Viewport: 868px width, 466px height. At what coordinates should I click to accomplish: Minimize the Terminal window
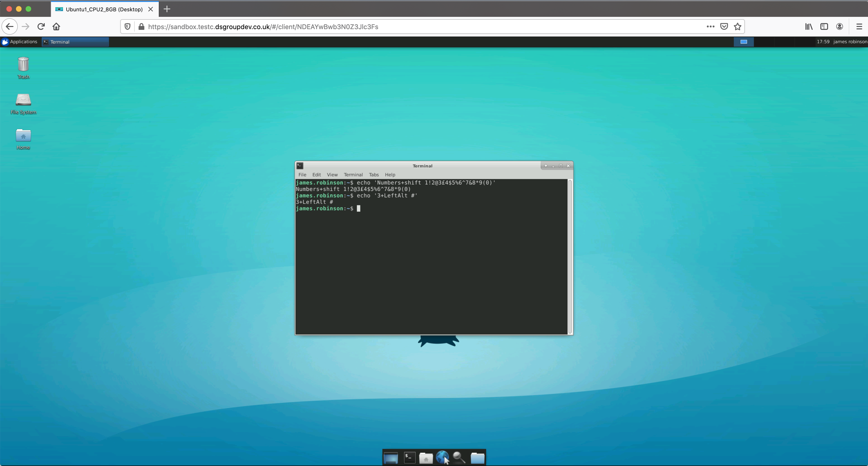pos(553,166)
